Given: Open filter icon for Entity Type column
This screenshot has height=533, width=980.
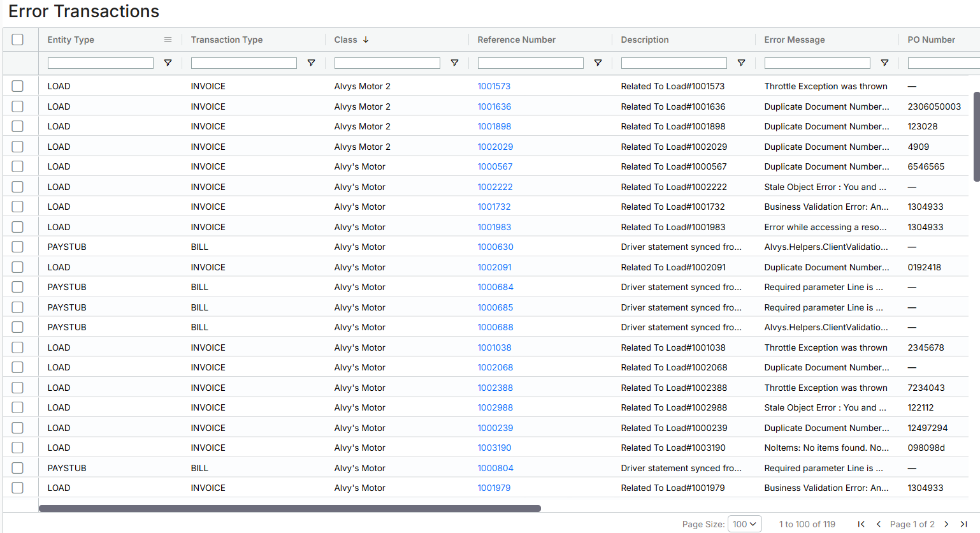Looking at the screenshot, I should tap(168, 63).
